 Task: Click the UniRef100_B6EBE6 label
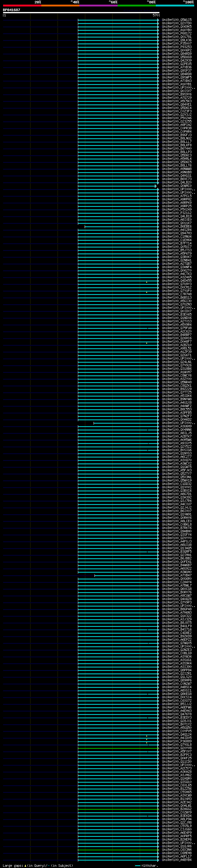tap(176, 227)
